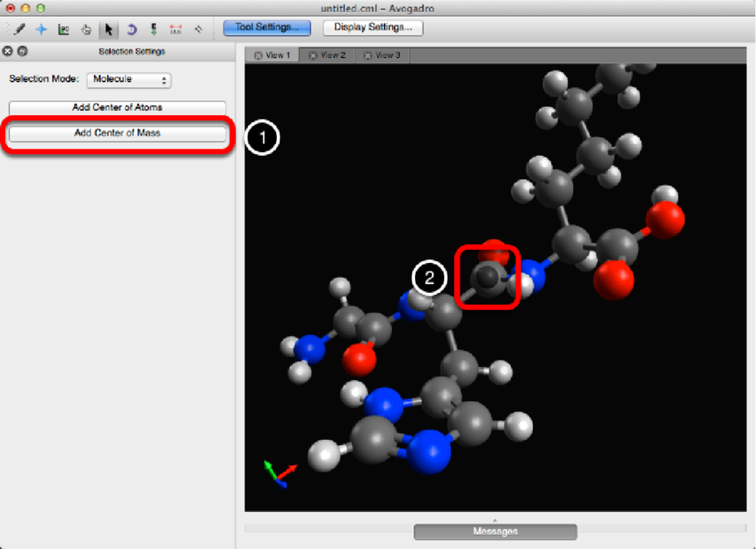Viewport: 756px width, 549px height.
Task: Toggle the Tool Settings button
Action: [x=266, y=27]
